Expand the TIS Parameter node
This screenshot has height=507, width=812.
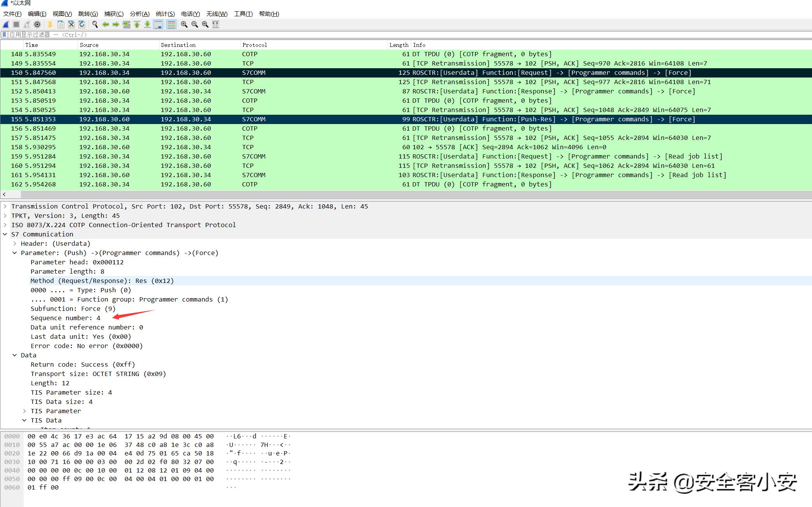pos(24,411)
